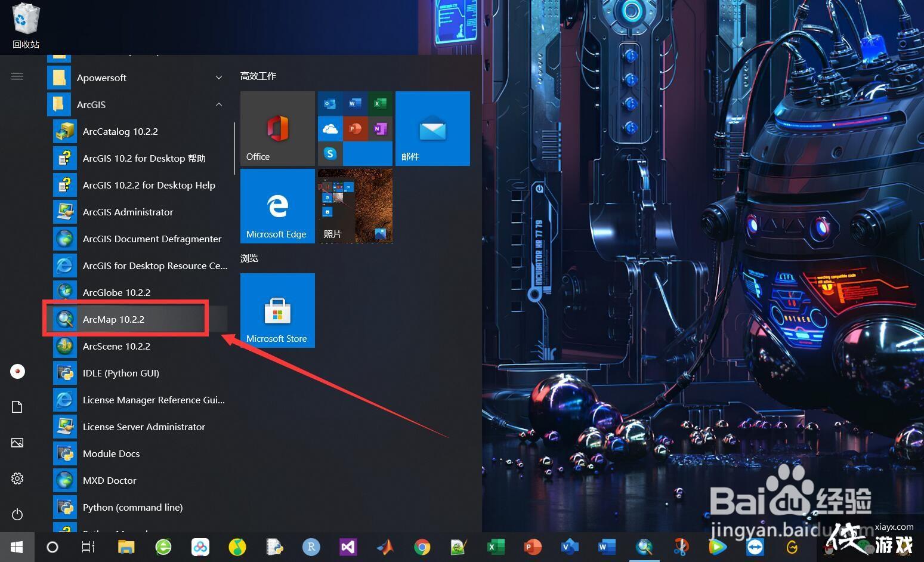This screenshot has height=562, width=924.
Task: Open the user account icon in Start sidebar
Action: (17, 371)
